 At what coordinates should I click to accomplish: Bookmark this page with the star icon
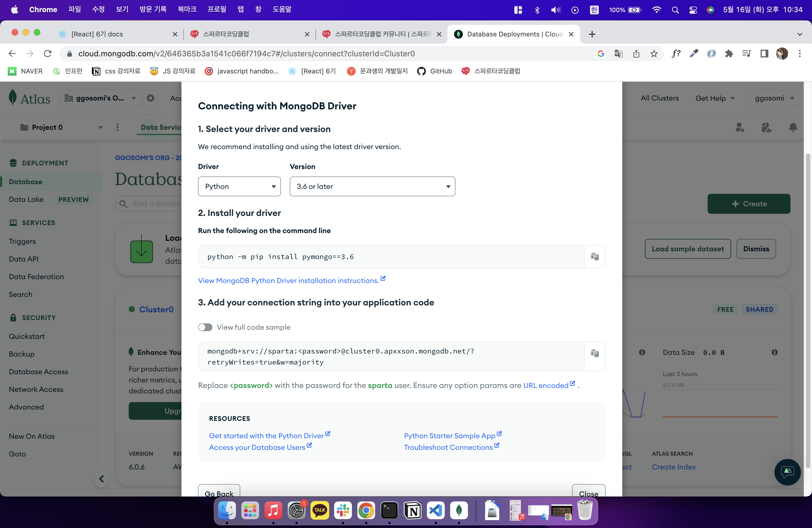pos(654,54)
